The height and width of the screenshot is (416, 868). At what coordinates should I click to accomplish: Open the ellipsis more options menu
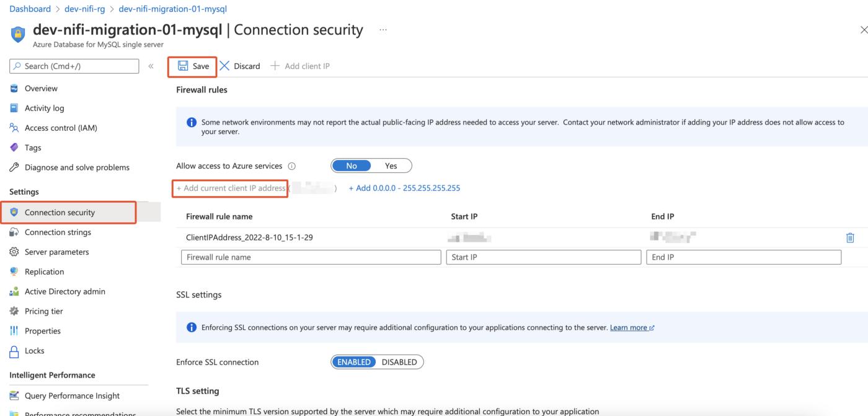pos(383,30)
